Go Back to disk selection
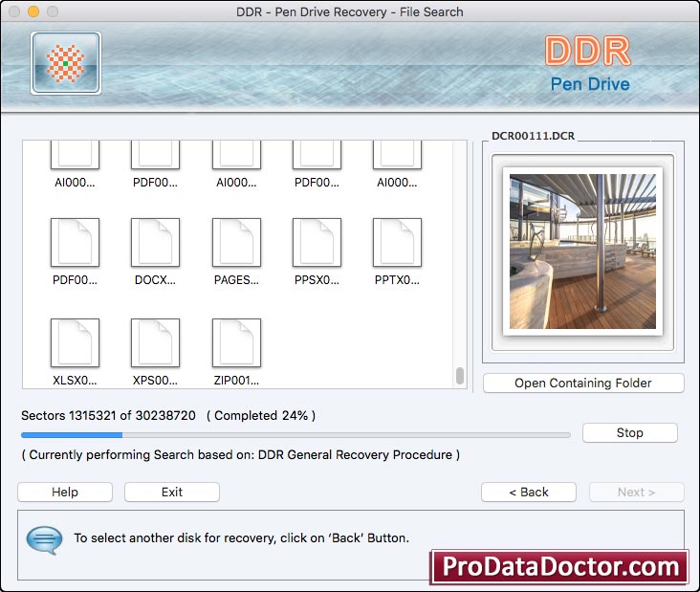Viewport: 700px width, 592px height. (x=529, y=492)
